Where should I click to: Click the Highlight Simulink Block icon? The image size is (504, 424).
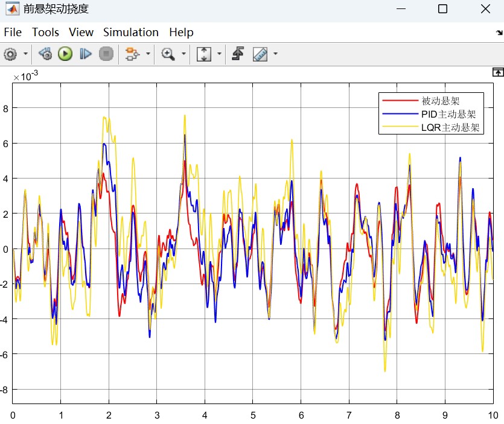coord(131,54)
